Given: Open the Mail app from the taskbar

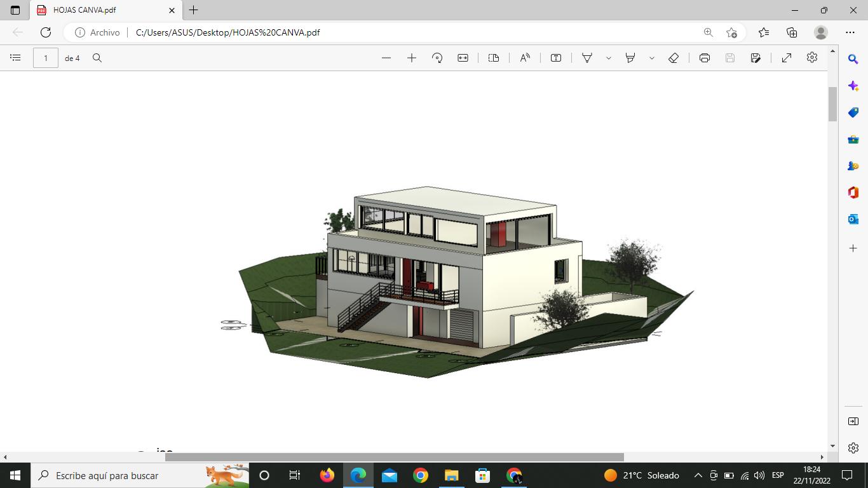Looking at the screenshot, I should (390, 475).
